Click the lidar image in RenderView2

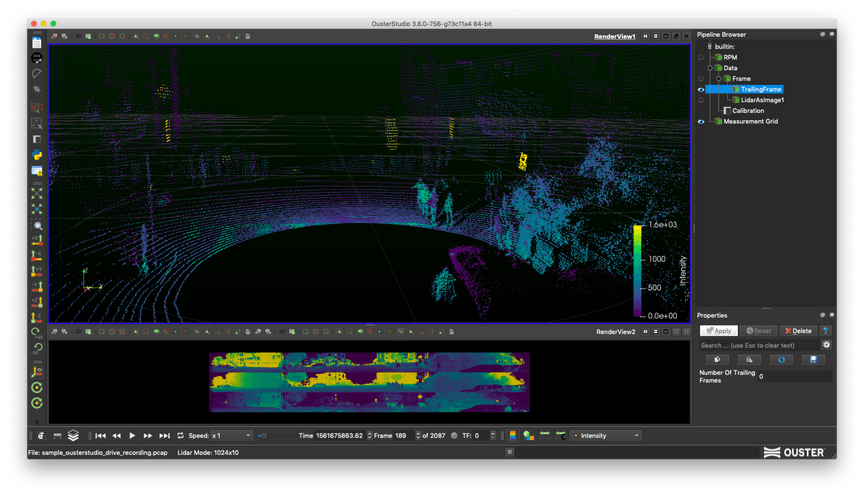click(369, 382)
